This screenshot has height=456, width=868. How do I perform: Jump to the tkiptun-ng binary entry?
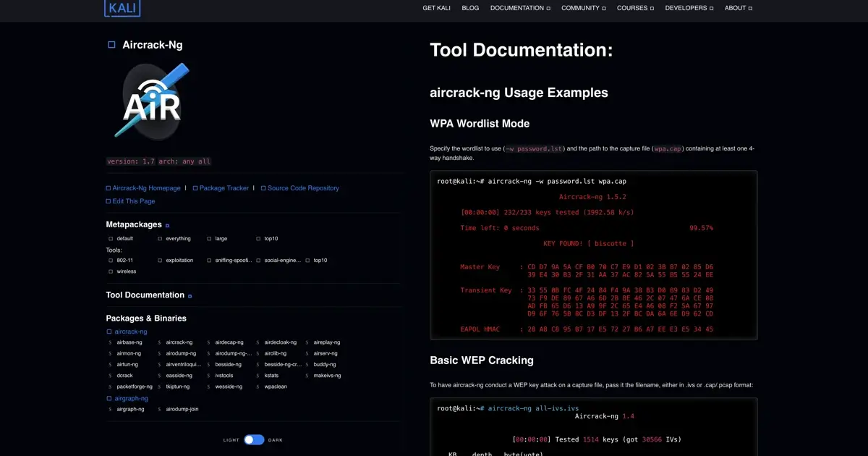177,387
